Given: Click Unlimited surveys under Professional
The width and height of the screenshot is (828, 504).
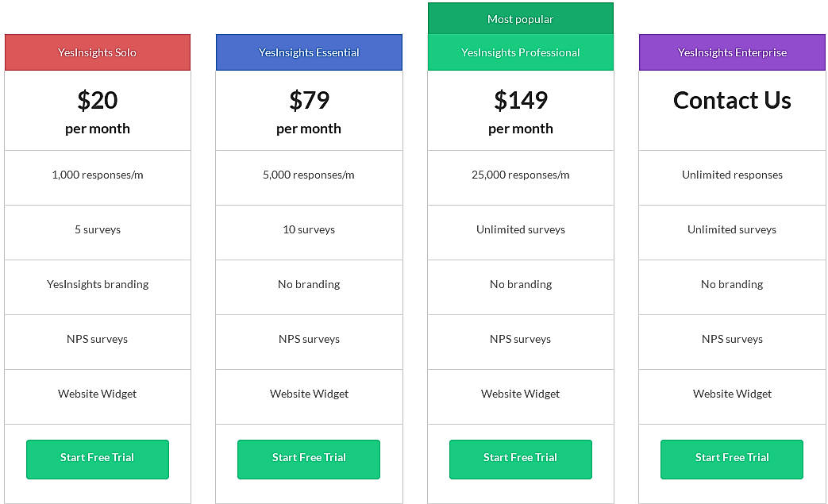Looking at the screenshot, I should pyautogui.click(x=520, y=229).
